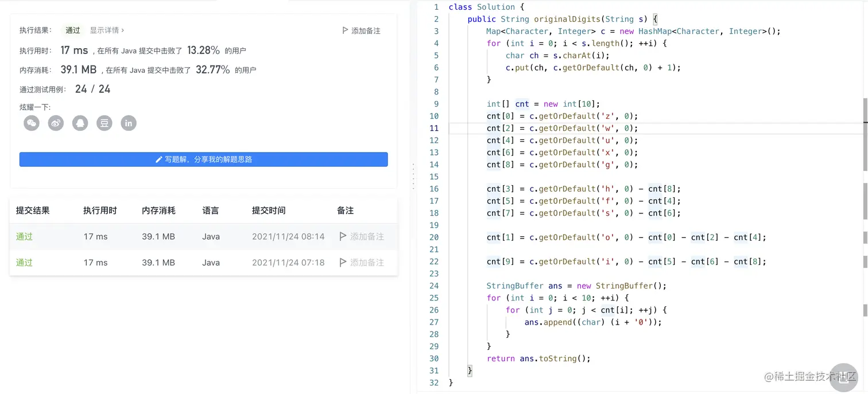
Task: Click cnt[4] assignment with 'u'
Action: coord(562,140)
